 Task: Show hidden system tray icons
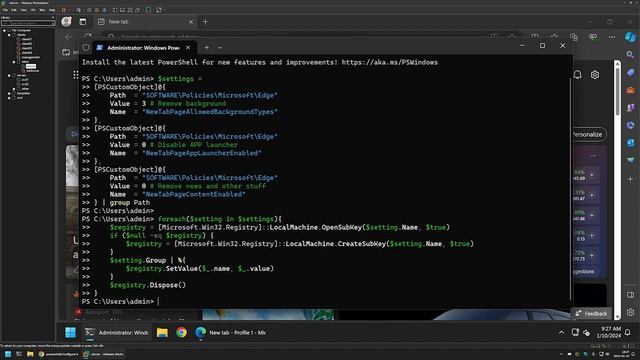pos(562,332)
